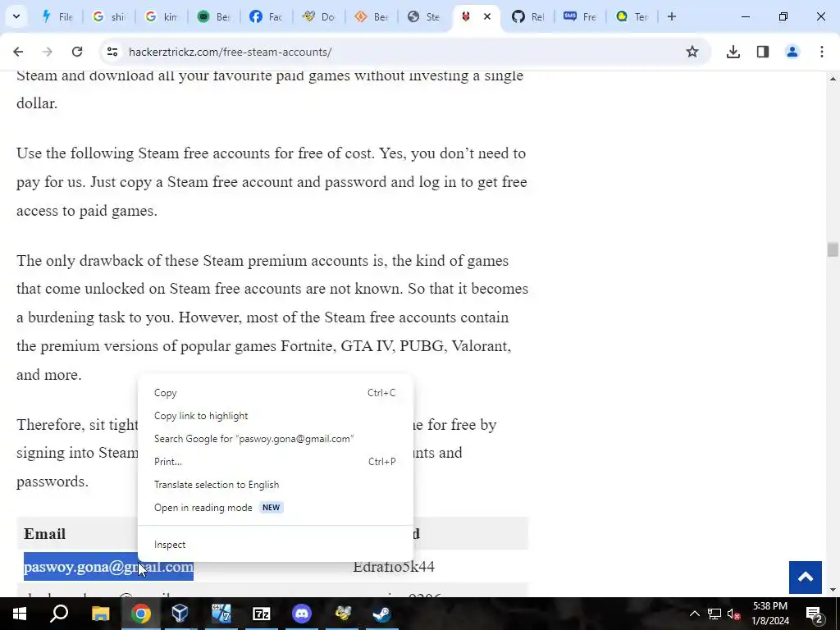
Task: Open the VirtualBox taskbar icon
Action: click(x=180, y=614)
